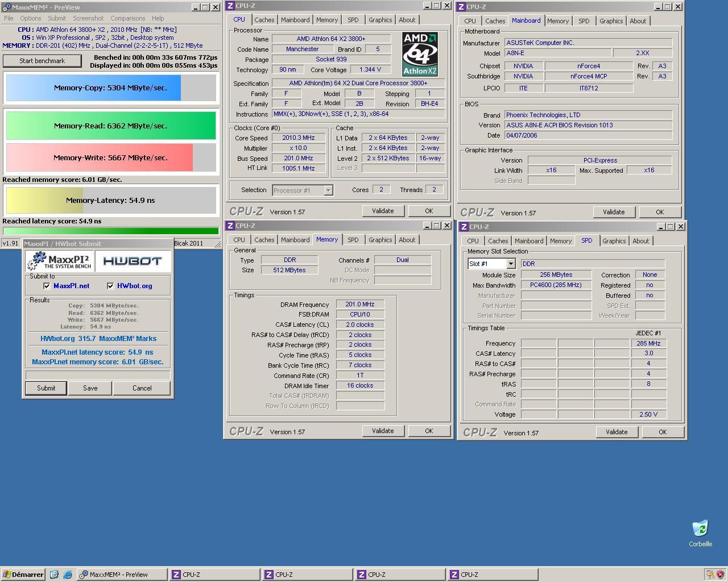Click the Show Desktop quick launch icon
This screenshot has height=582, width=728.
(x=54, y=575)
